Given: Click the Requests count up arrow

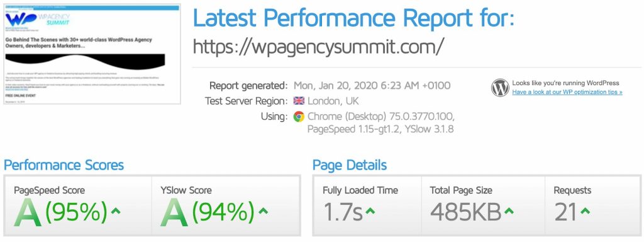Looking at the screenshot, I should click(x=585, y=212).
